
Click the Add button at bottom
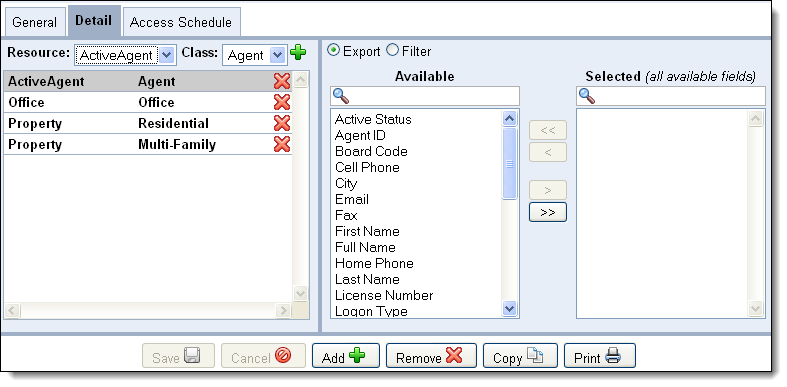point(346,356)
